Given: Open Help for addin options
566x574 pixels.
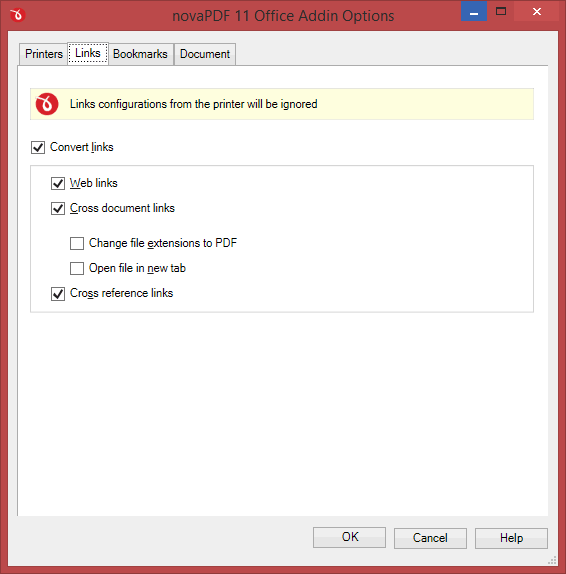Looking at the screenshot, I should pyautogui.click(x=511, y=538).
